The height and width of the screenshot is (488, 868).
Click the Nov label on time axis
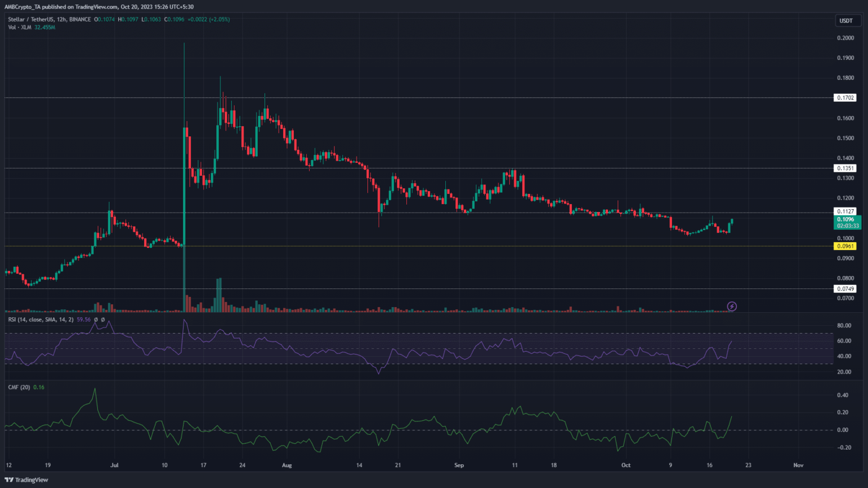click(x=798, y=465)
